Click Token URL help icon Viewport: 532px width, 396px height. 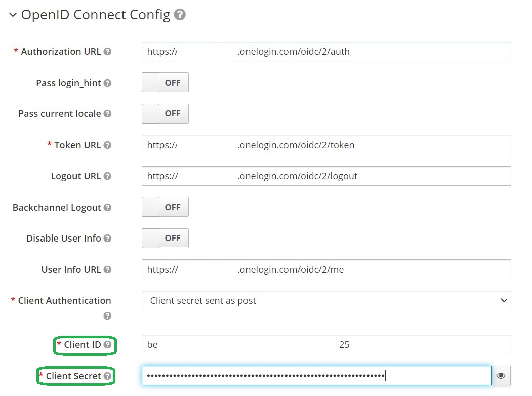pyautogui.click(x=107, y=145)
